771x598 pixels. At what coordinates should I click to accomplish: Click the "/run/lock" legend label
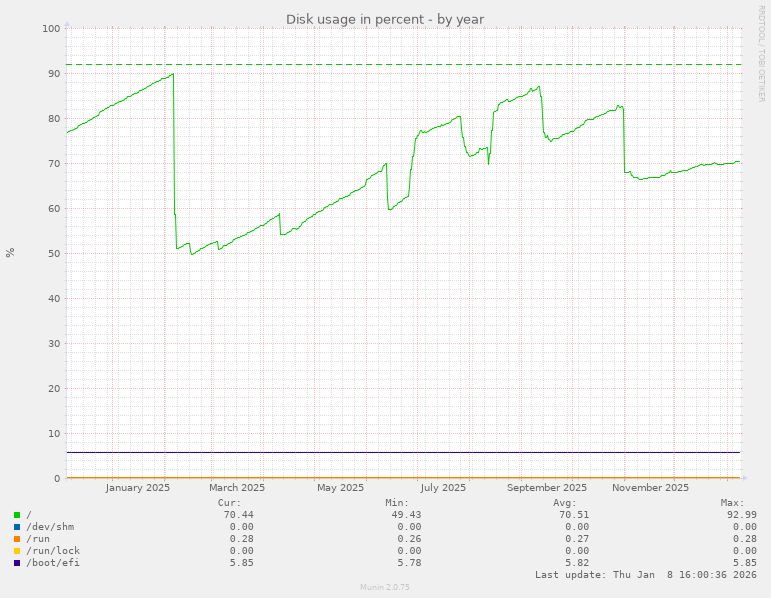(53, 551)
